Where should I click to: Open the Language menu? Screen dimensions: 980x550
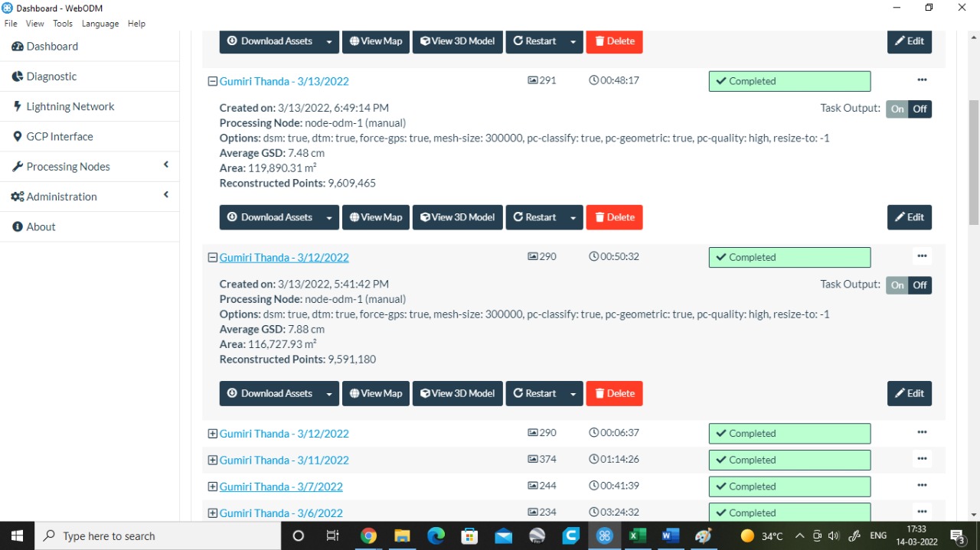[100, 23]
